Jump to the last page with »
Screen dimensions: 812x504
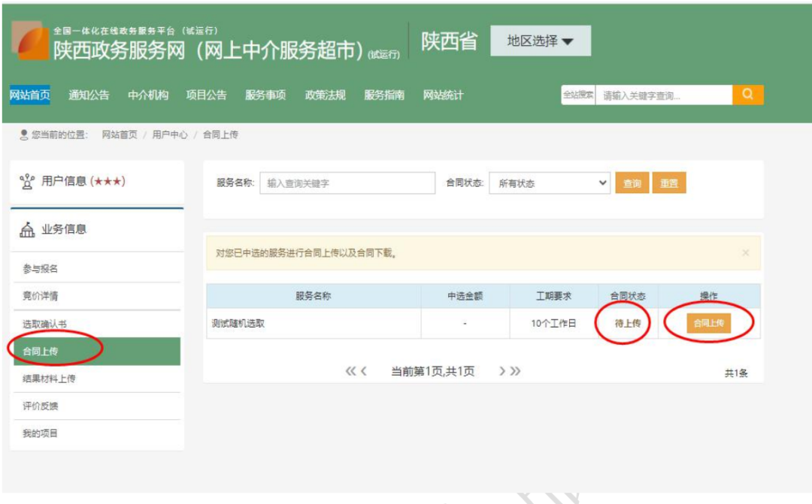click(x=515, y=371)
